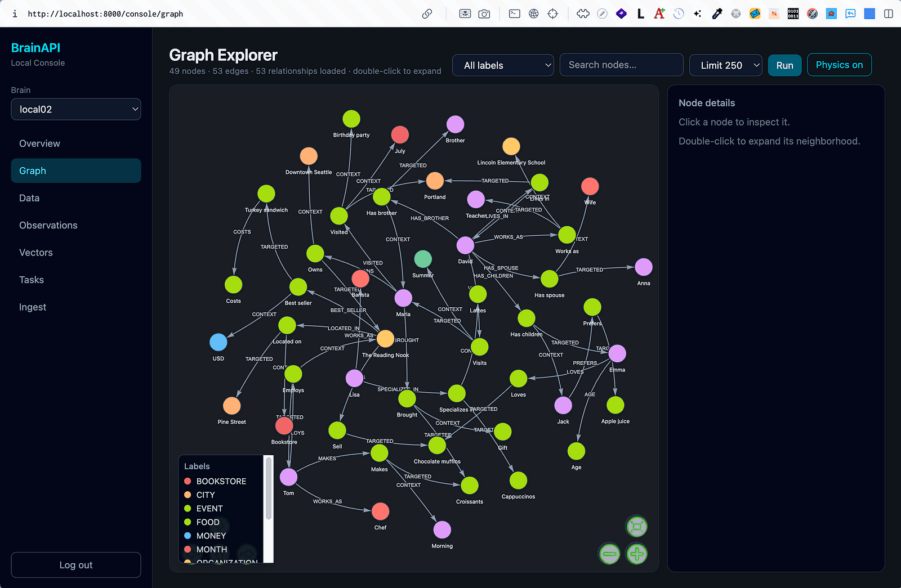
Task: Switch to the Vectors page
Action: click(76, 253)
